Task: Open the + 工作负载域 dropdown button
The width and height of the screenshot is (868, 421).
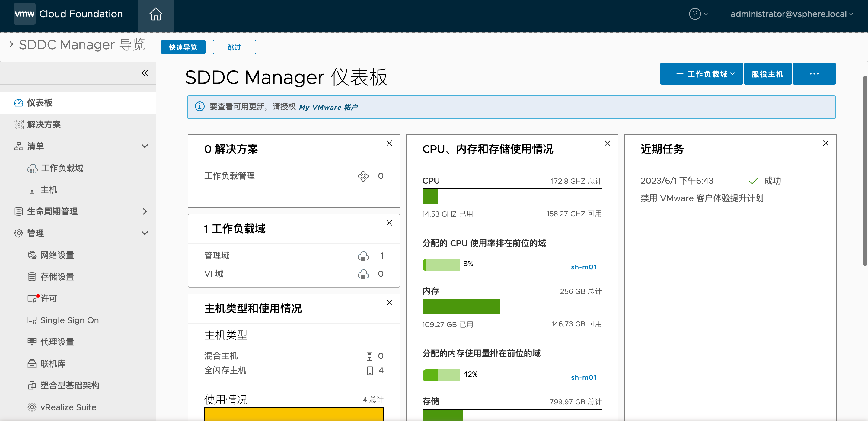Action: [701, 73]
